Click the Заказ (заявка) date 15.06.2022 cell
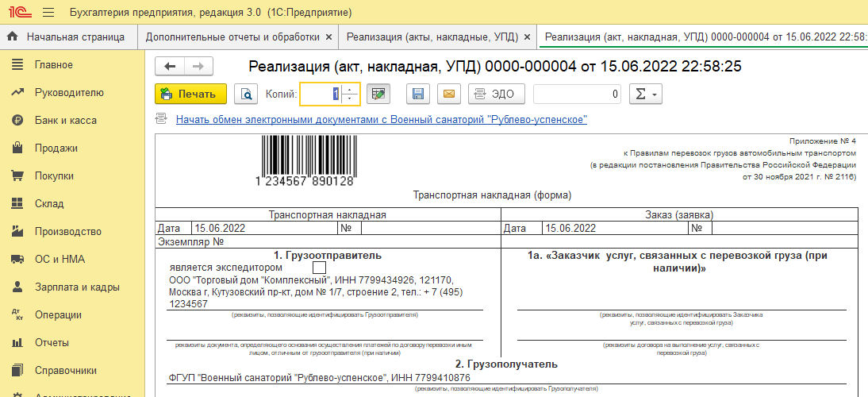This screenshot has height=397, width=868. 615,228
